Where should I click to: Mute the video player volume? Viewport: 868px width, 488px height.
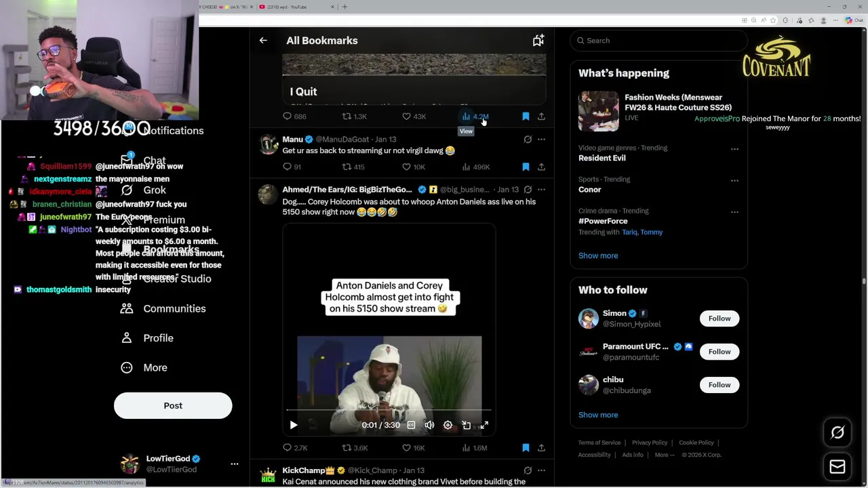429,425
